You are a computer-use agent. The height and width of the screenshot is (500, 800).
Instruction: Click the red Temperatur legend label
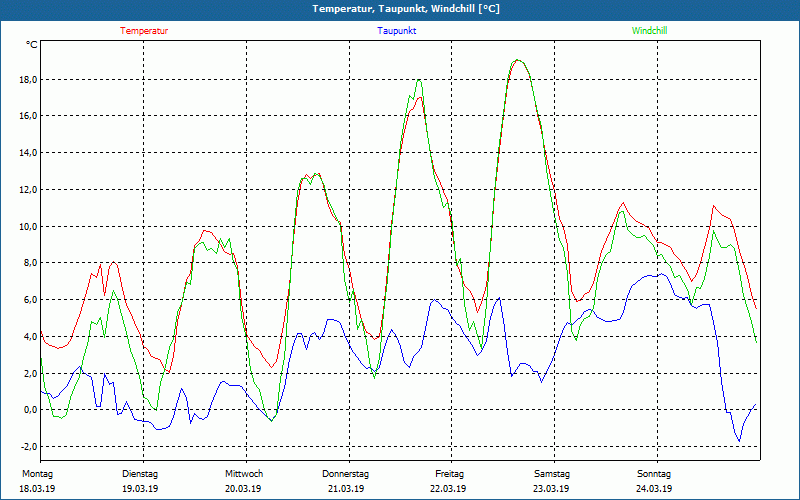point(144,31)
